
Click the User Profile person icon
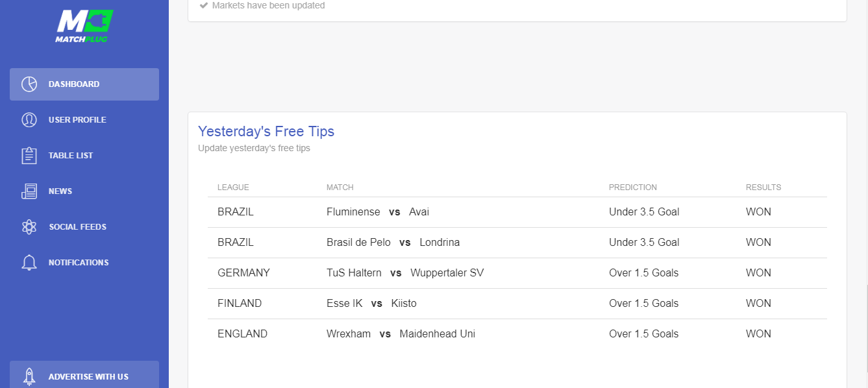[29, 120]
